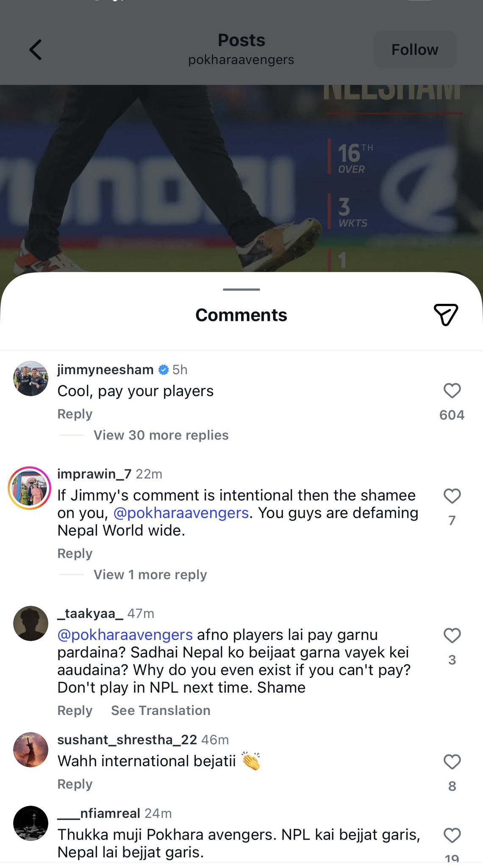The height and width of the screenshot is (868, 483).
Task: Like jimmyneesham's comment with heart icon
Action: (452, 390)
